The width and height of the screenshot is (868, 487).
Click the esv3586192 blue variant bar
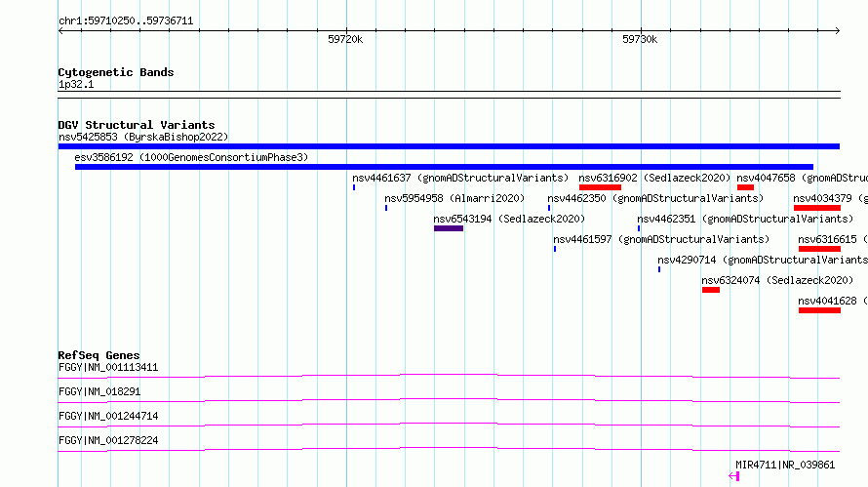coord(444,167)
